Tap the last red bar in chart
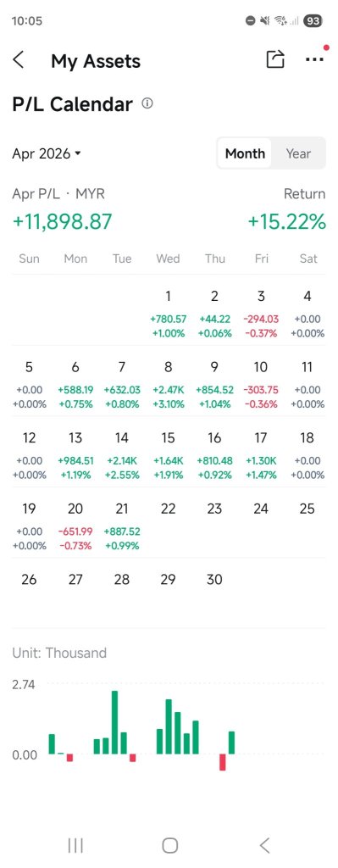This screenshot has height=868, width=338. click(x=223, y=762)
